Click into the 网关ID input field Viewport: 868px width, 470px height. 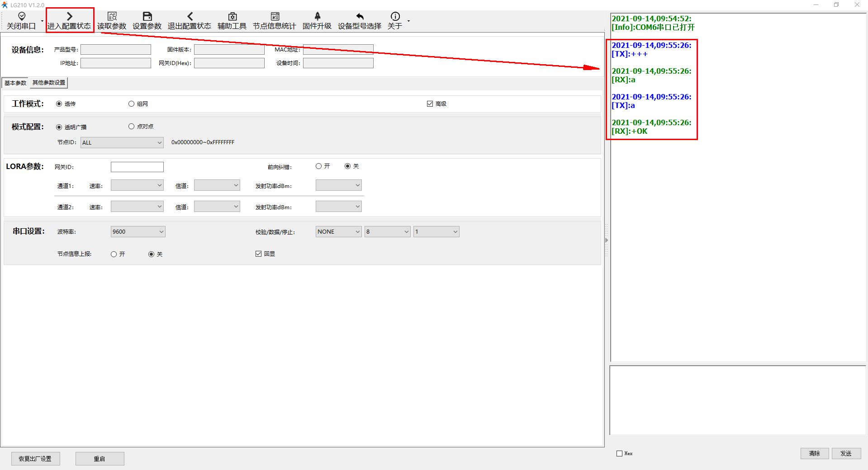(x=137, y=167)
